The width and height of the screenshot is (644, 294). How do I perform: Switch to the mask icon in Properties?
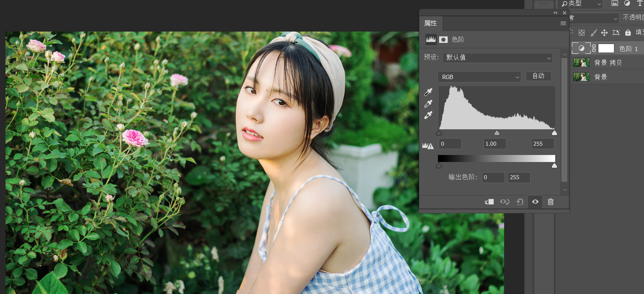[443, 40]
